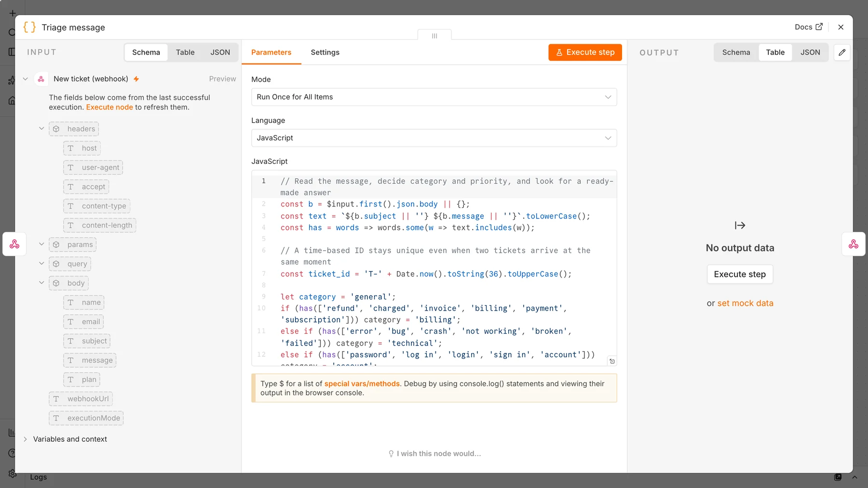Click the webhook icon beside New ticket
The width and height of the screenshot is (868, 488).
(x=41, y=79)
